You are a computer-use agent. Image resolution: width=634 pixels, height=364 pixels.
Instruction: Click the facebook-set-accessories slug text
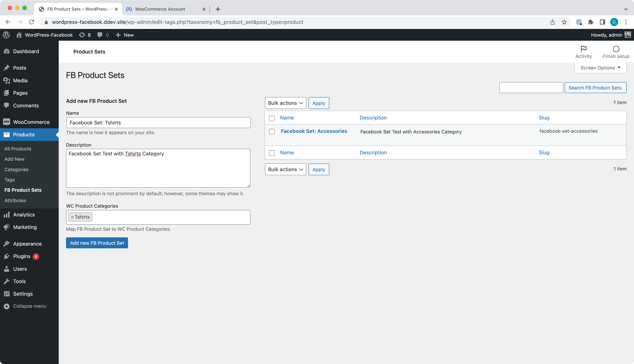pos(568,131)
